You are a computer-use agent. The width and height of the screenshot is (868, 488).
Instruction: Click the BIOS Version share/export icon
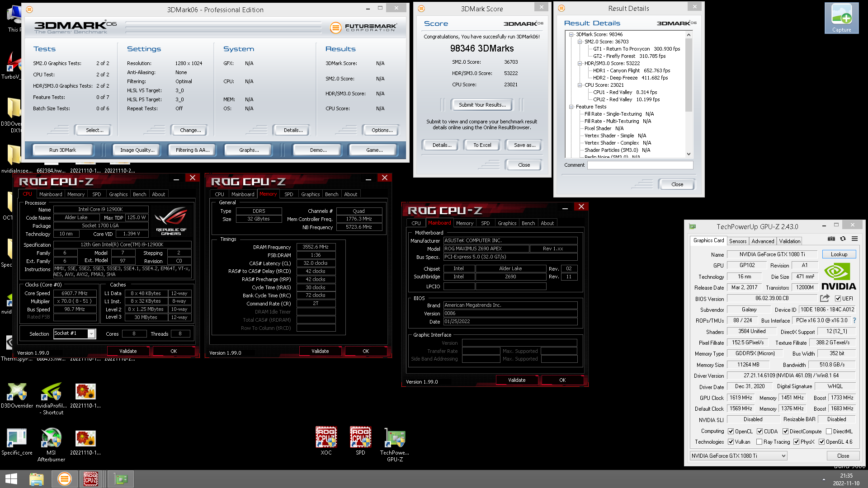(825, 298)
